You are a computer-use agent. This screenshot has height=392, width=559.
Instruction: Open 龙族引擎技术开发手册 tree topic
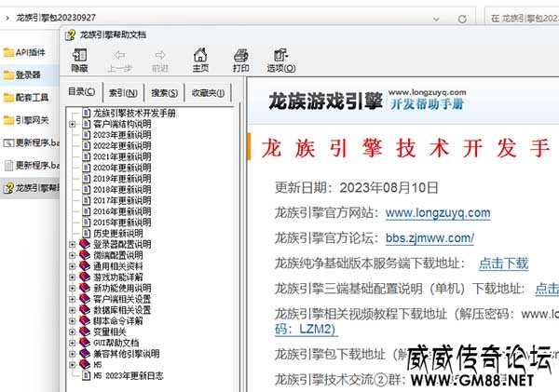pos(134,114)
